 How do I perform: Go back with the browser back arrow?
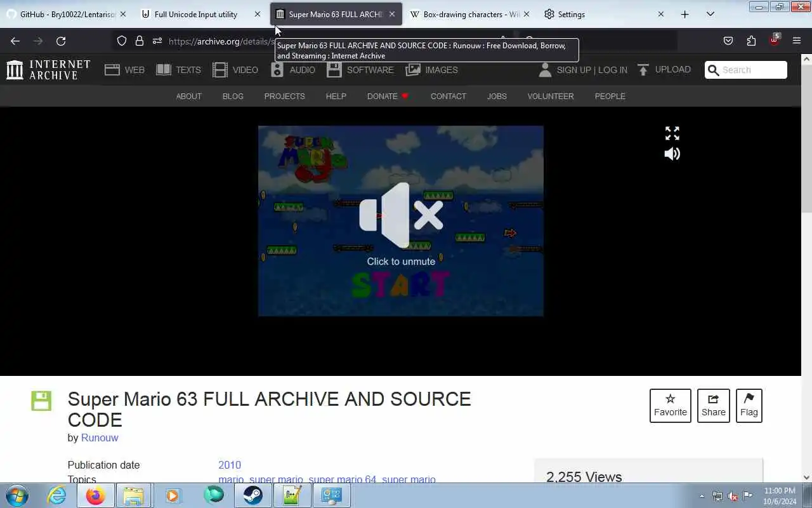click(15, 41)
